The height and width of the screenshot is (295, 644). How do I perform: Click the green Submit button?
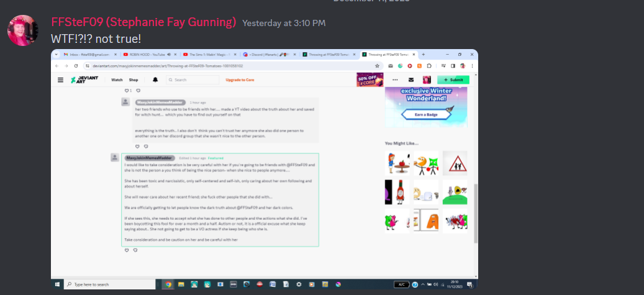[x=453, y=79]
